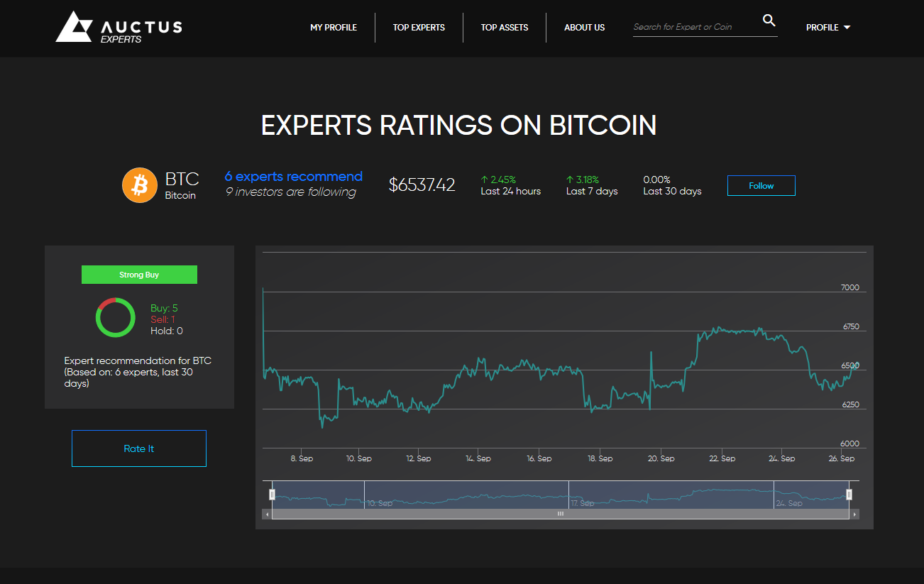Navigate to About Us
Screen dimensions: 924x584
point(584,28)
